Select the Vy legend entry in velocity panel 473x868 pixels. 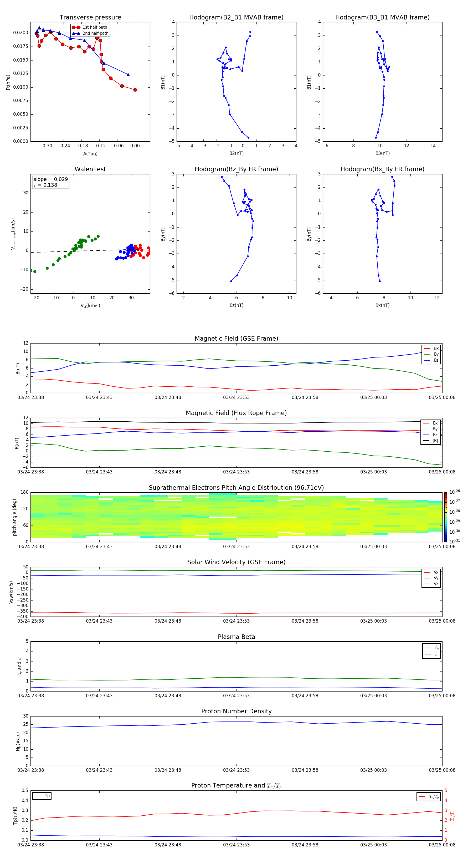point(431,578)
